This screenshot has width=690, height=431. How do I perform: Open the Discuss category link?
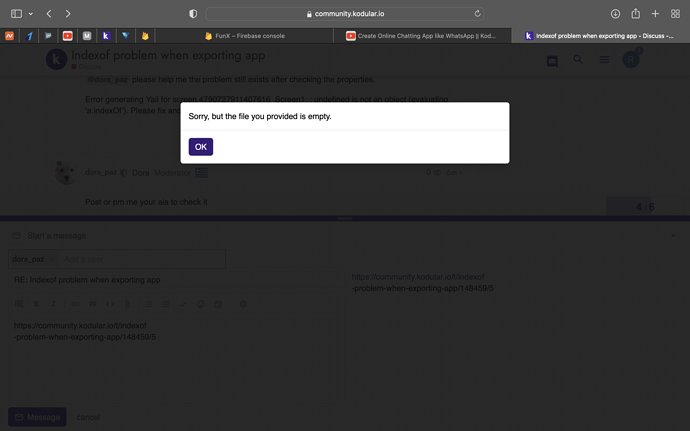tap(87, 67)
